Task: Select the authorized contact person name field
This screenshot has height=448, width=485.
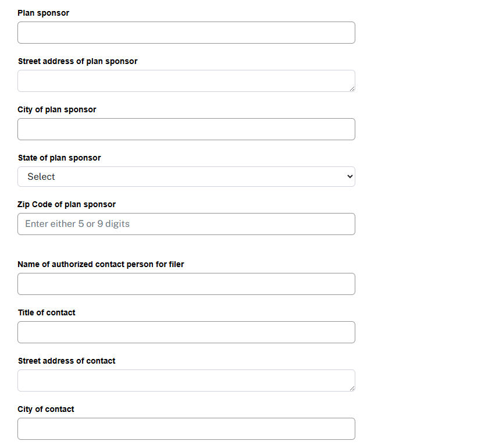Action: 186,284
